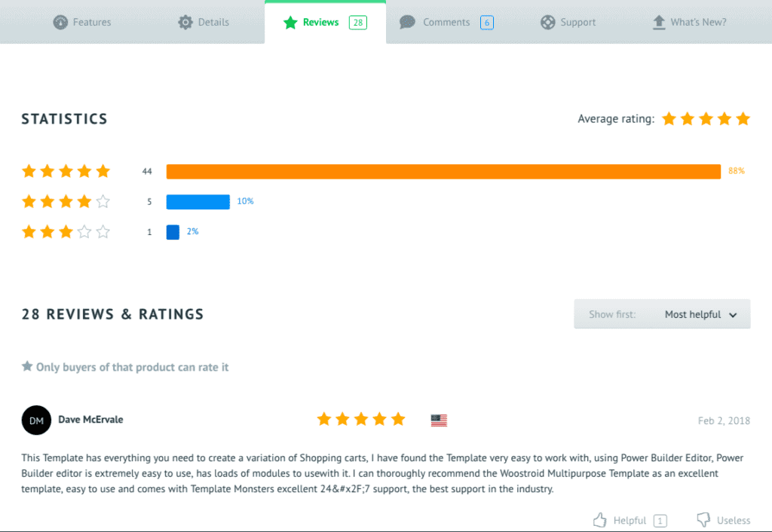This screenshot has height=532, width=772.
Task: Click the thumbs-down Useless icon
Action: (703, 520)
